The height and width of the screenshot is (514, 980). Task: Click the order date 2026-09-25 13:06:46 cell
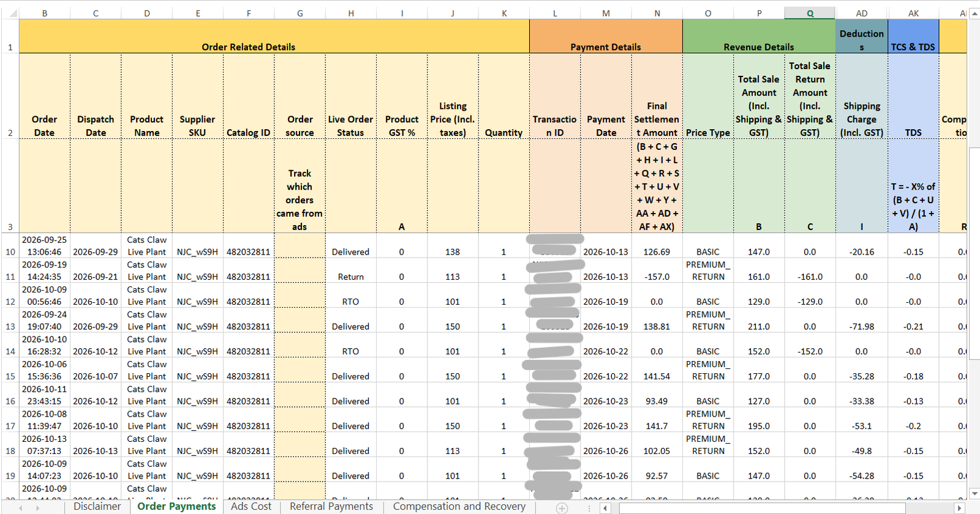tap(45, 245)
